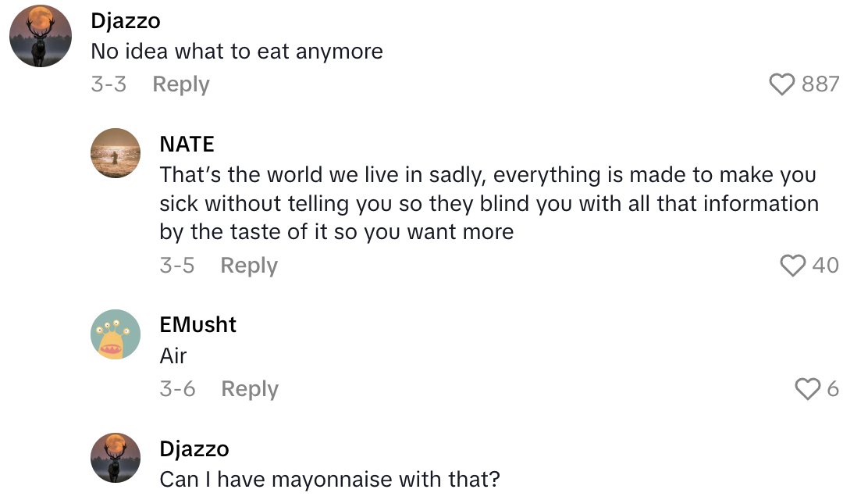Tap the heart on NATE's reply
Screen dimensions: 868x500
pyautogui.click(x=793, y=266)
